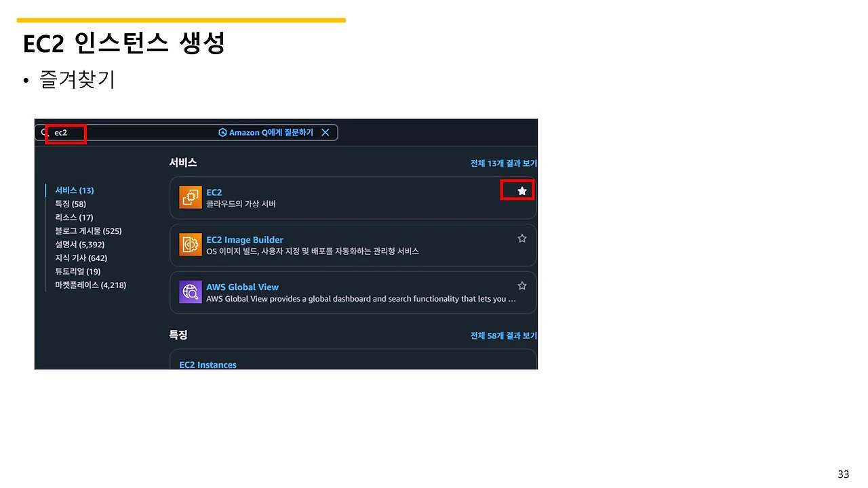Clear the search with the X button
Screen dimensions: 868x488
[325, 132]
